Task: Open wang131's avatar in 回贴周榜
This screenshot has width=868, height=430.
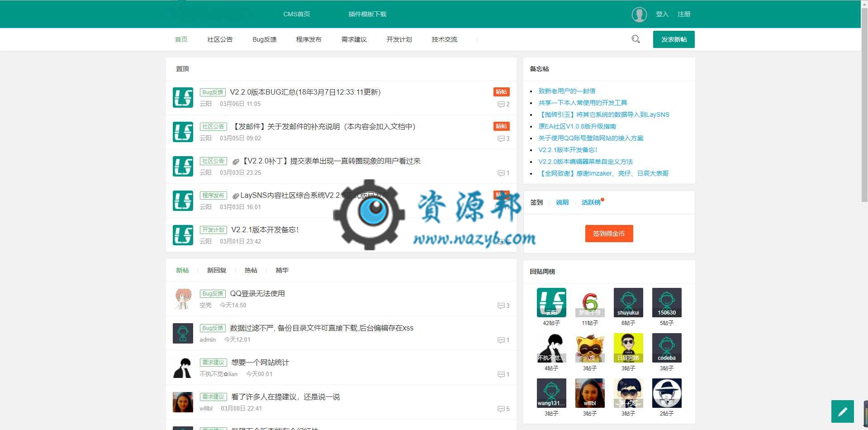Action: coord(551,393)
